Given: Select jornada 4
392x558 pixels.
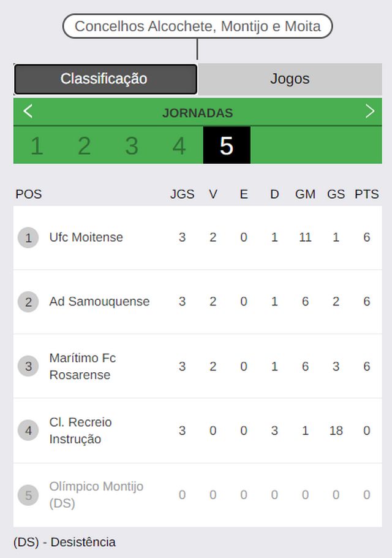Looking at the screenshot, I should coord(179,145).
